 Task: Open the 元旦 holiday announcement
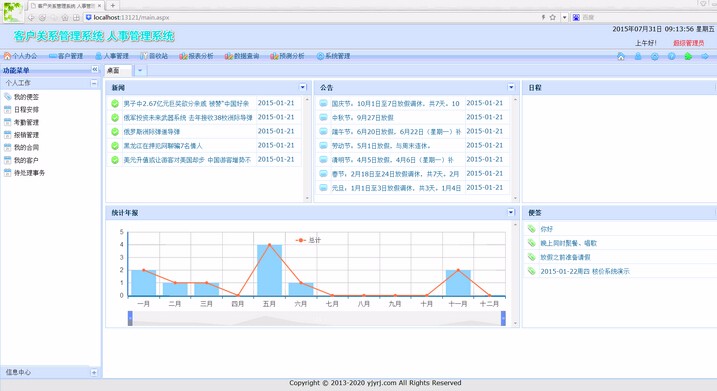396,188
